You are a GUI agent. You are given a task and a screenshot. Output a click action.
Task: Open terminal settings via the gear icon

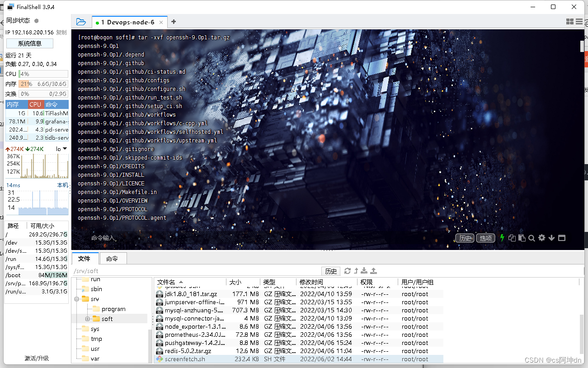(x=542, y=238)
